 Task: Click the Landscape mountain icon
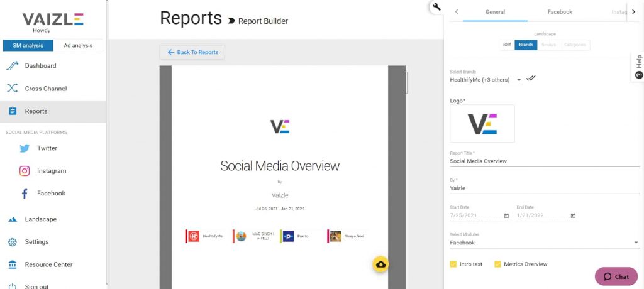(x=13, y=220)
